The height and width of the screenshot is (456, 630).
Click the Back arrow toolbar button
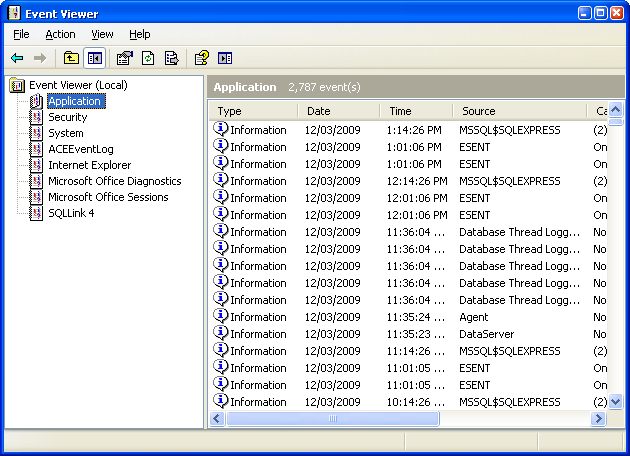click(x=17, y=58)
